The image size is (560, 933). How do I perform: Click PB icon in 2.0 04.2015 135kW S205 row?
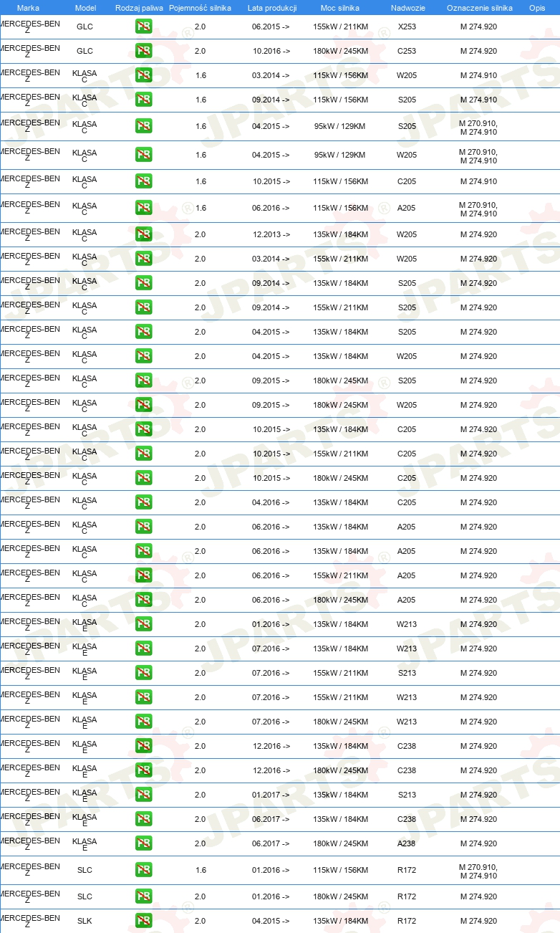tap(143, 332)
